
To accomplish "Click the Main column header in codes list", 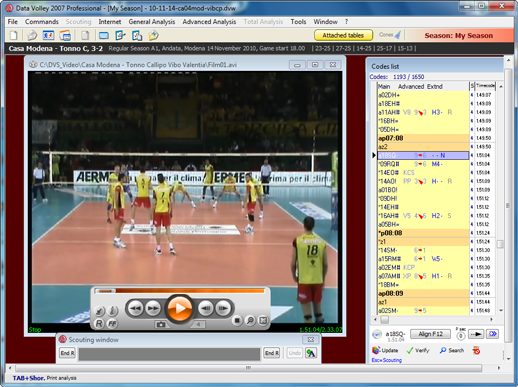I will 384,86.
